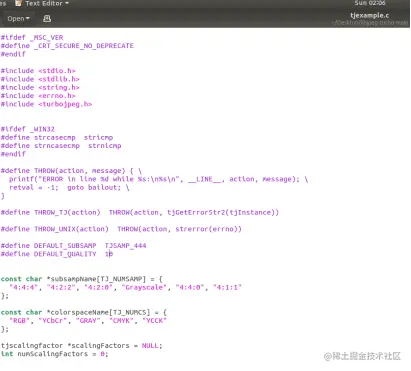
Task: Click the file path subtitle under tjexample.c
Action: (370, 23)
